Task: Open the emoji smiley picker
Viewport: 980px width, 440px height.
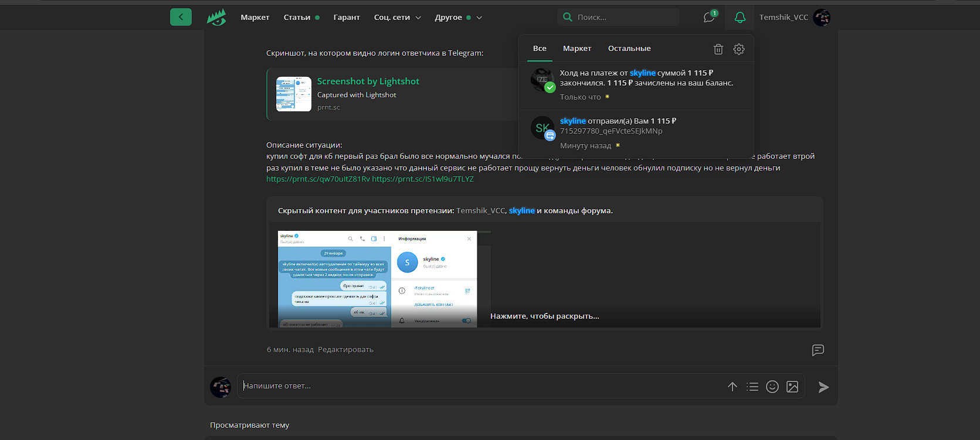Action: (772, 387)
